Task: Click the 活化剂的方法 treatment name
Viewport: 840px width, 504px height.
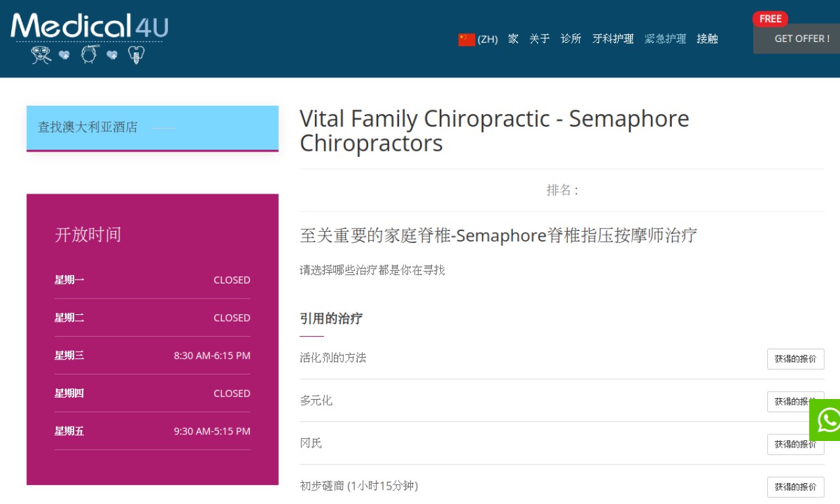Action: tap(333, 358)
